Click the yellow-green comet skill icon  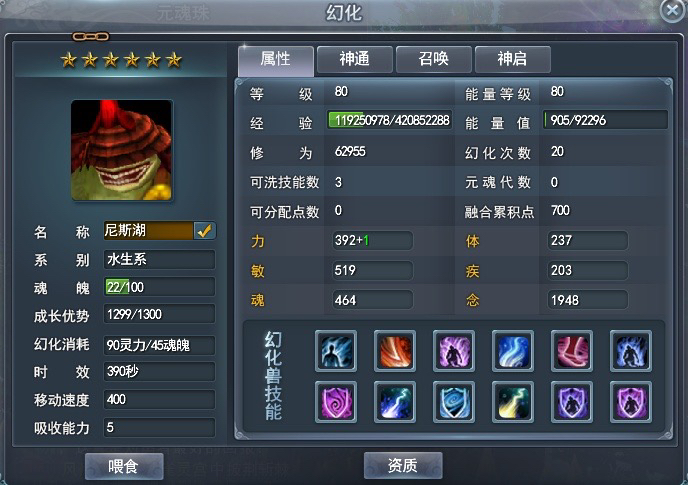pos(513,402)
